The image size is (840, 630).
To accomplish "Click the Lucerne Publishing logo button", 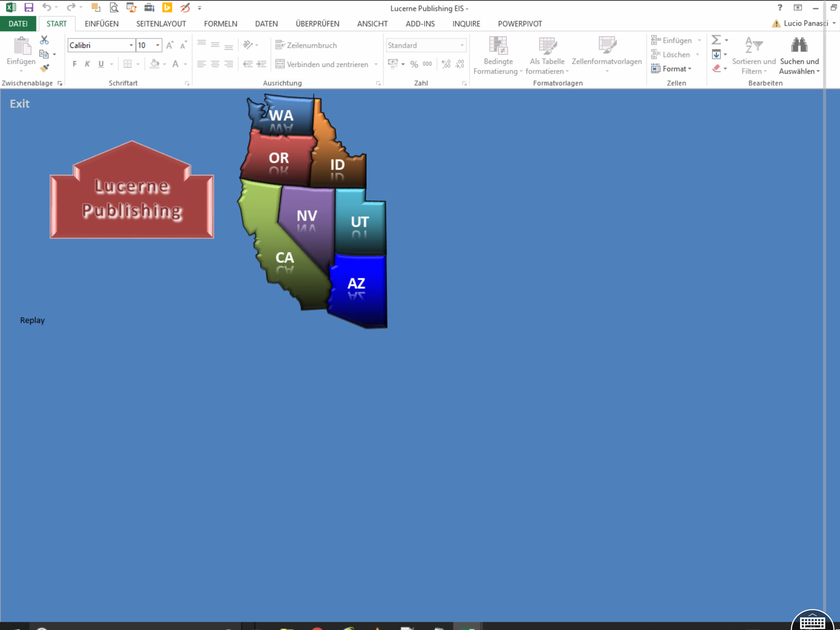I will 132,190.
